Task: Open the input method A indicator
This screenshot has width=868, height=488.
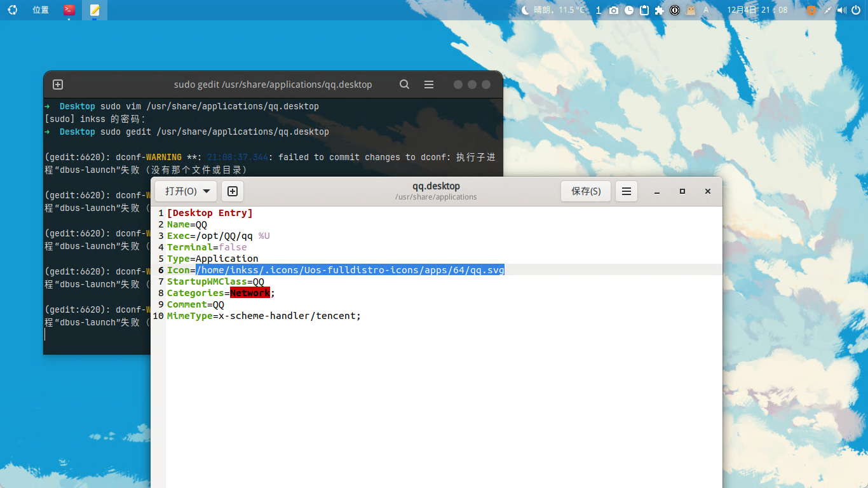Action: 706,10
